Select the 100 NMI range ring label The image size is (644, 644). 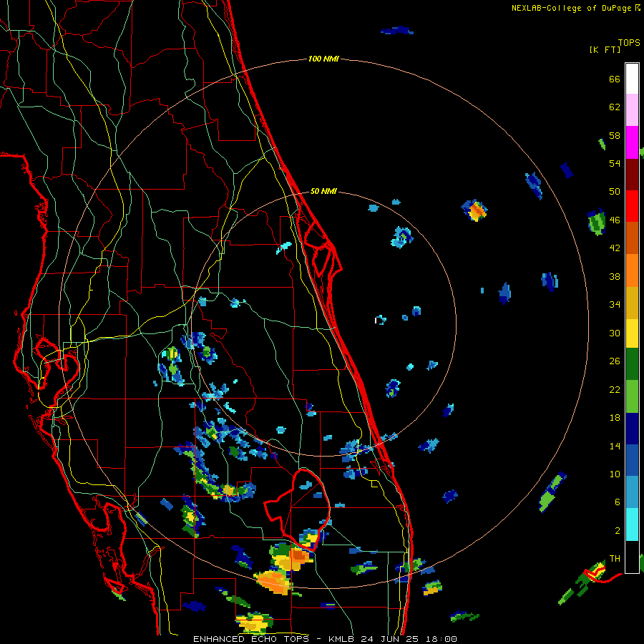tap(323, 59)
